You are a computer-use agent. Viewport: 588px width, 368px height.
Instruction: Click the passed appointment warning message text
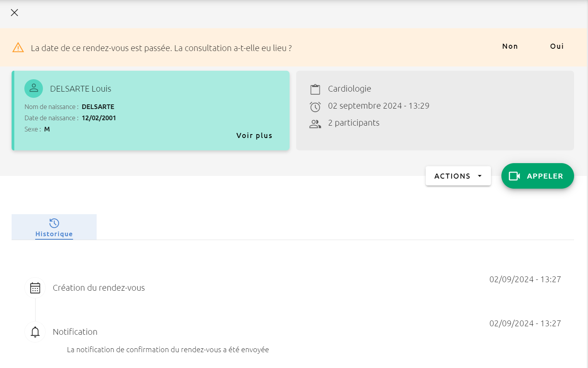pyautogui.click(x=161, y=48)
